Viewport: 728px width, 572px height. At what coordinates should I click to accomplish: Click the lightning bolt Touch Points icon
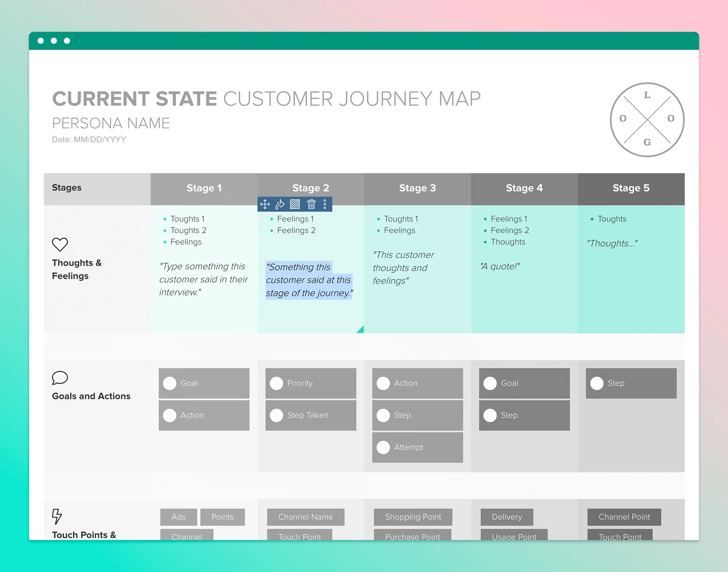pos(57,516)
